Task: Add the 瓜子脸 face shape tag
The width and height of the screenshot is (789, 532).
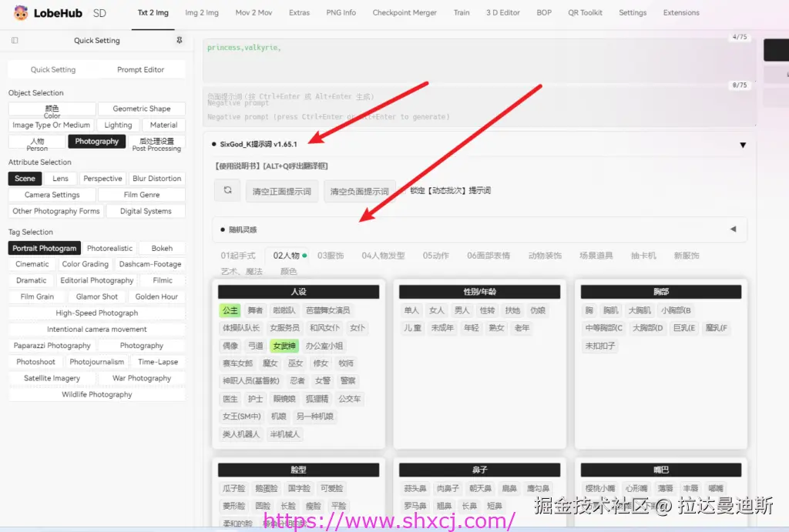Action: point(234,488)
